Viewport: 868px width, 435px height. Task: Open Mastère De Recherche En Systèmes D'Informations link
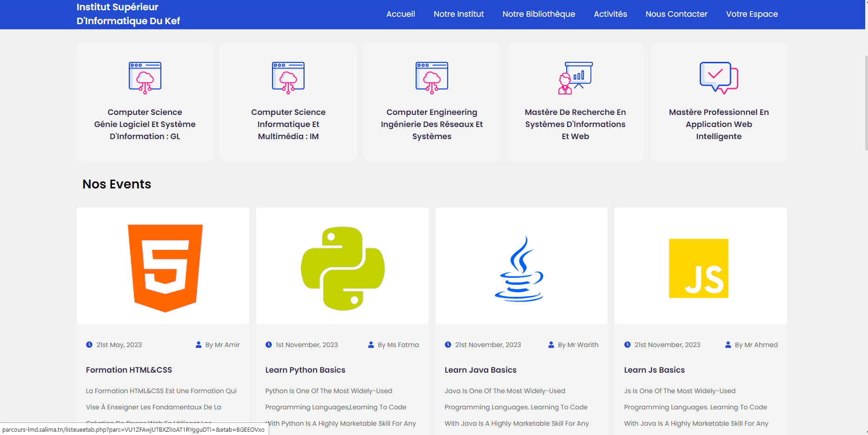pos(575,124)
